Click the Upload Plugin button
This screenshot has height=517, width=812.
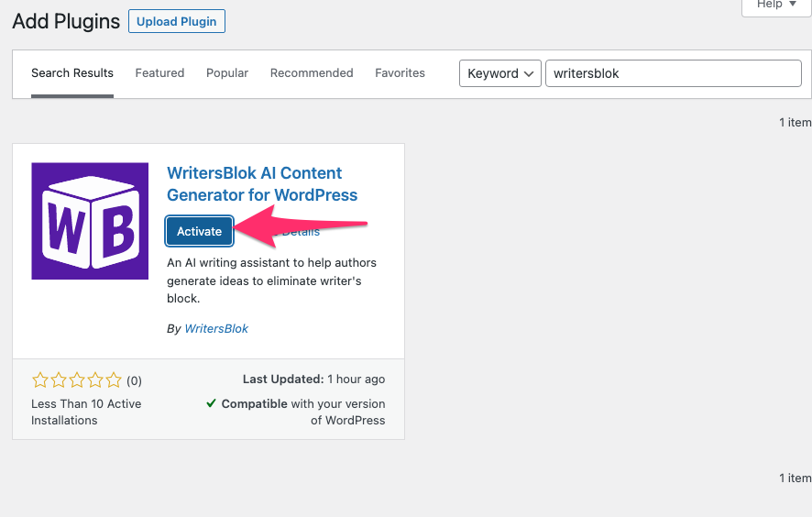coord(177,21)
